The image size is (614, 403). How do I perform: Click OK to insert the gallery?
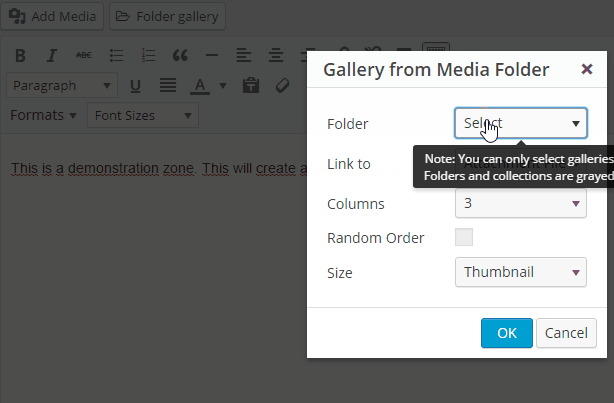coord(506,333)
